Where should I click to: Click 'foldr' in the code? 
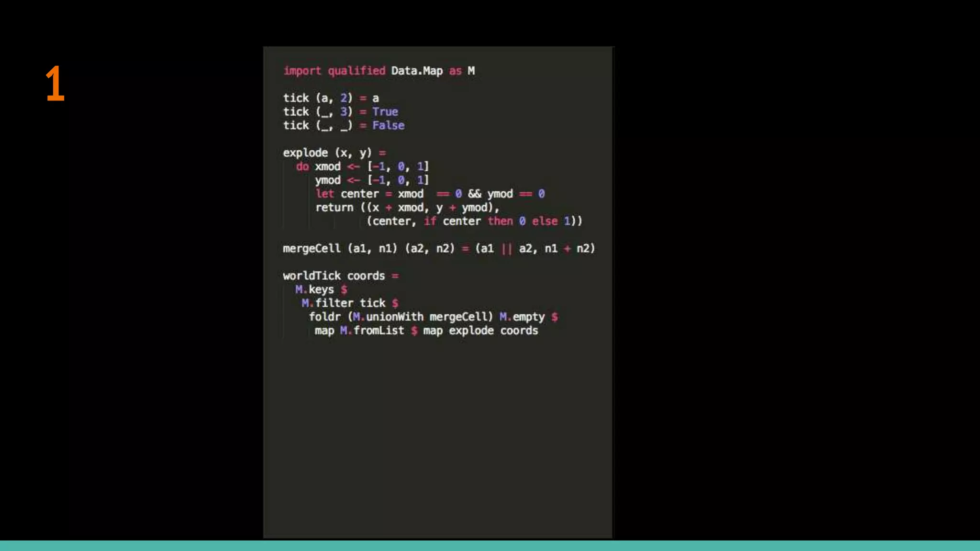click(x=324, y=317)
